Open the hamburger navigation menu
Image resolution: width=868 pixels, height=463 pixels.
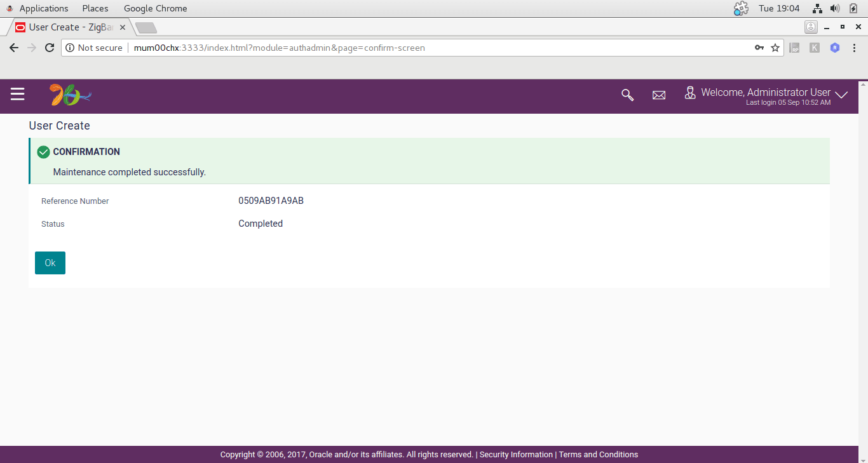tap(17, 94)
